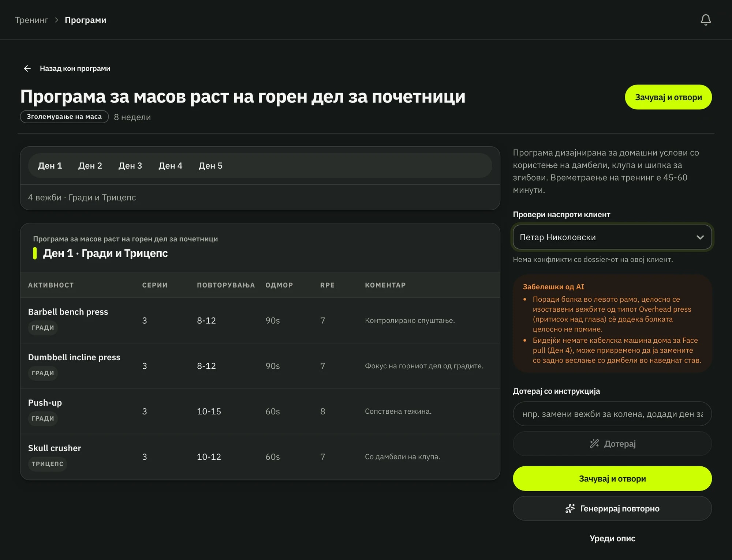
Task: Switch to the Ден 5 tab
Action: 210,166
